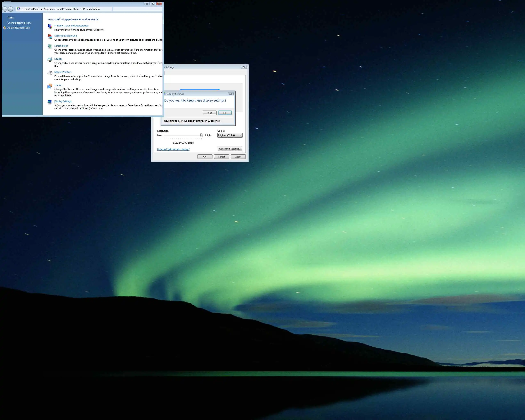Open the How do I get the best display link
Viewport: 525px width, 420px height.
173,149
